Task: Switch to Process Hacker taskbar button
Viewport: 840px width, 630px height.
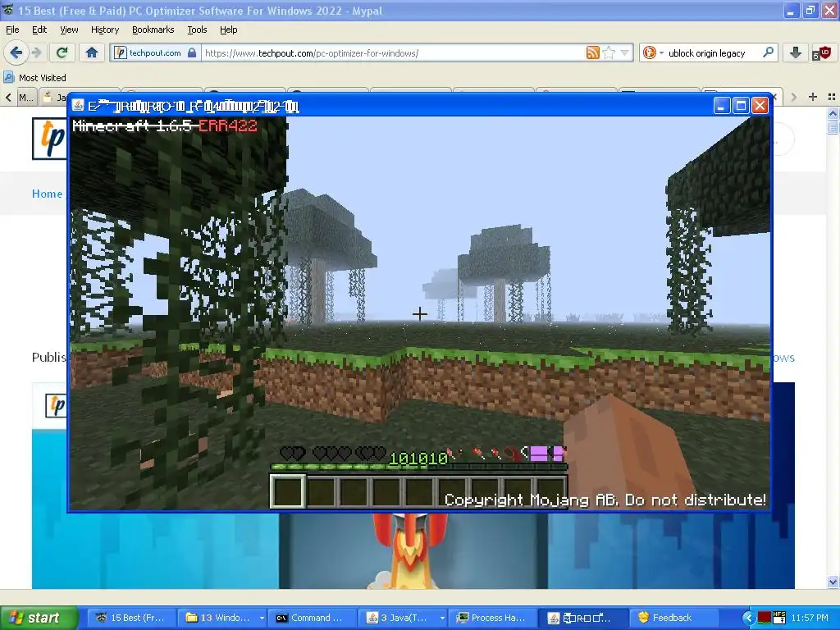Action: (492, 618)
